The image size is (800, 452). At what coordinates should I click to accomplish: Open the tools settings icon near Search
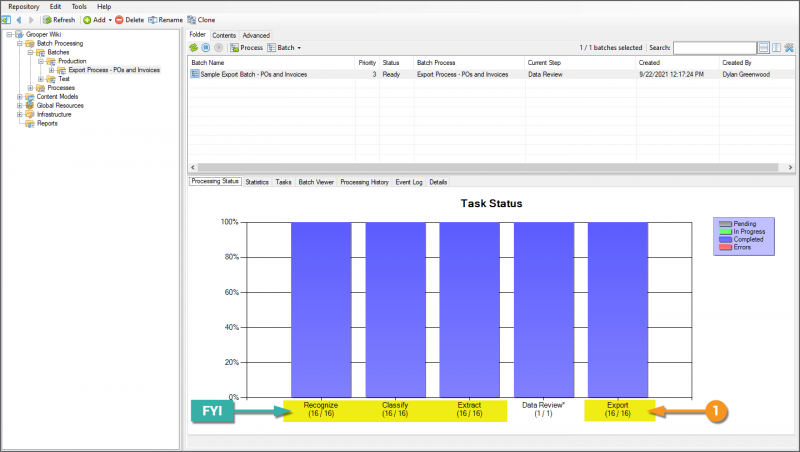pos(789,47)
